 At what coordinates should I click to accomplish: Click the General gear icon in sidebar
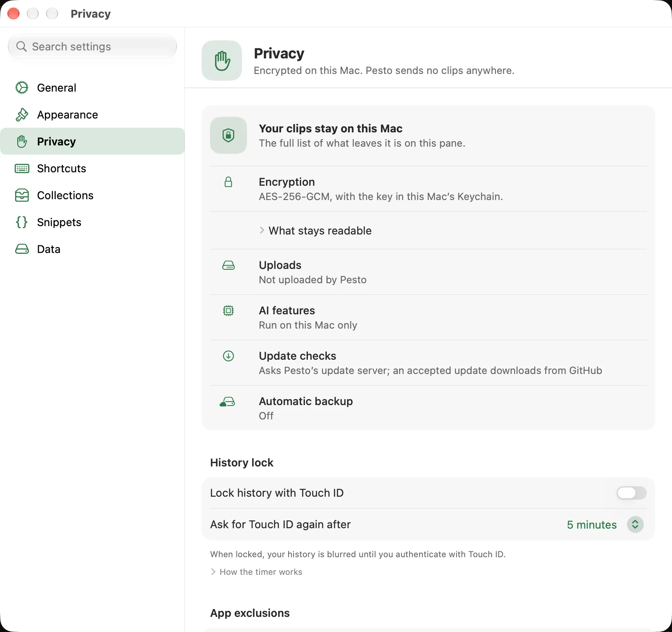pyautogui.click(x=22, y=87)
